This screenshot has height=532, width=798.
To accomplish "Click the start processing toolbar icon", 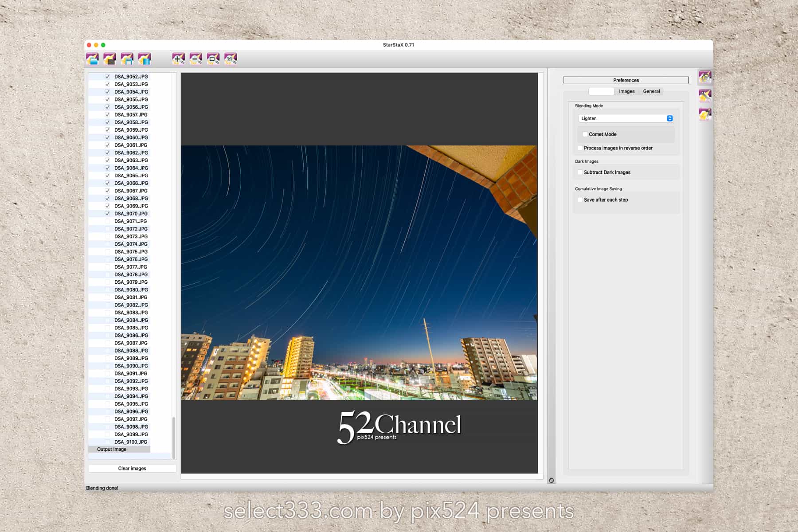I will (145, 59).
